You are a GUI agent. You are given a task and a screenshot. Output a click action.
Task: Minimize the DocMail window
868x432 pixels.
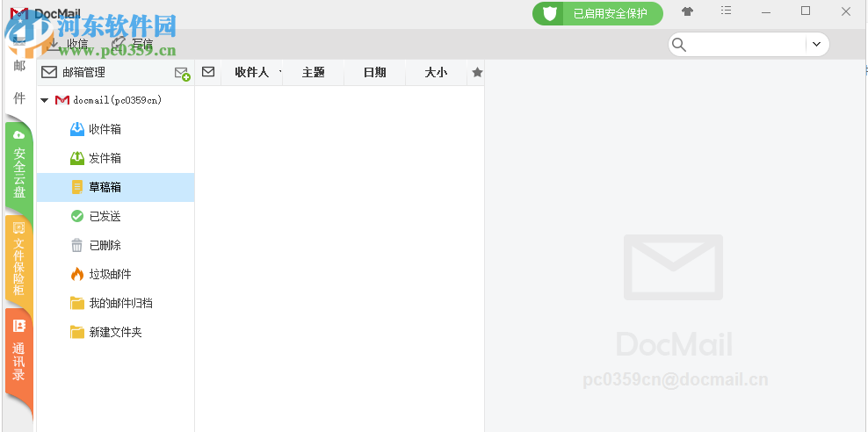tap(766, 11)
